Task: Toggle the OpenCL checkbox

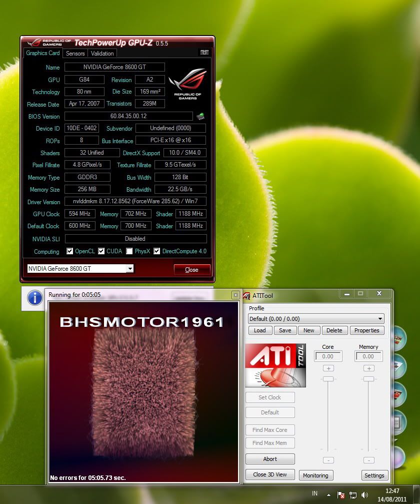Action: [x=69, y=251]
